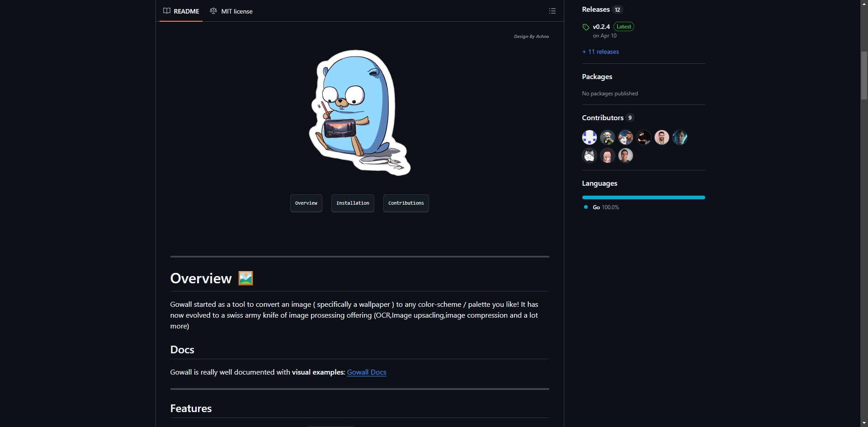Click the Go 100.0% language link
This screenshot has height=427, width=868.
point(602,207)
